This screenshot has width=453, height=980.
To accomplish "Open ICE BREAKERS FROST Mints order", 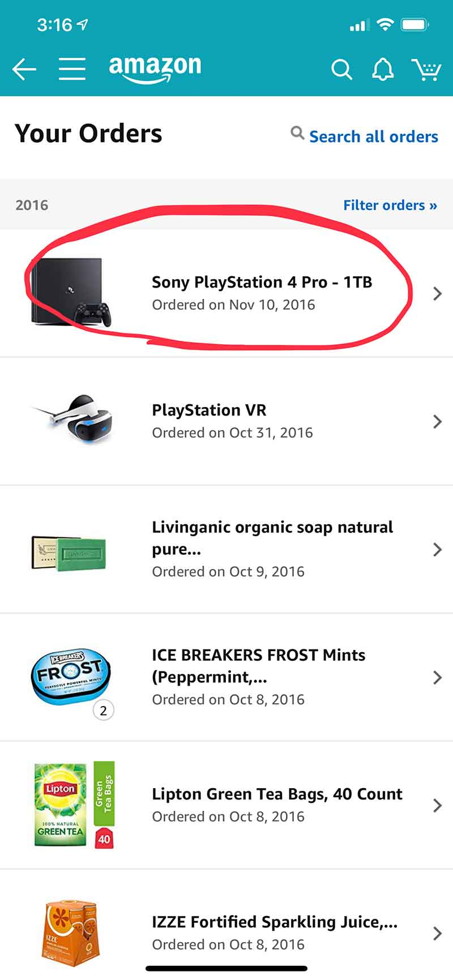I will click(x=226, y=677).
